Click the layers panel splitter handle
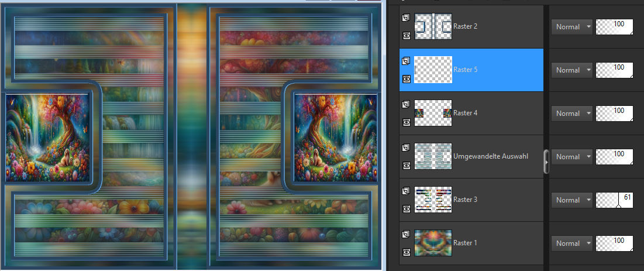This screenshot has width=644, height=271. tap(547, 161)
